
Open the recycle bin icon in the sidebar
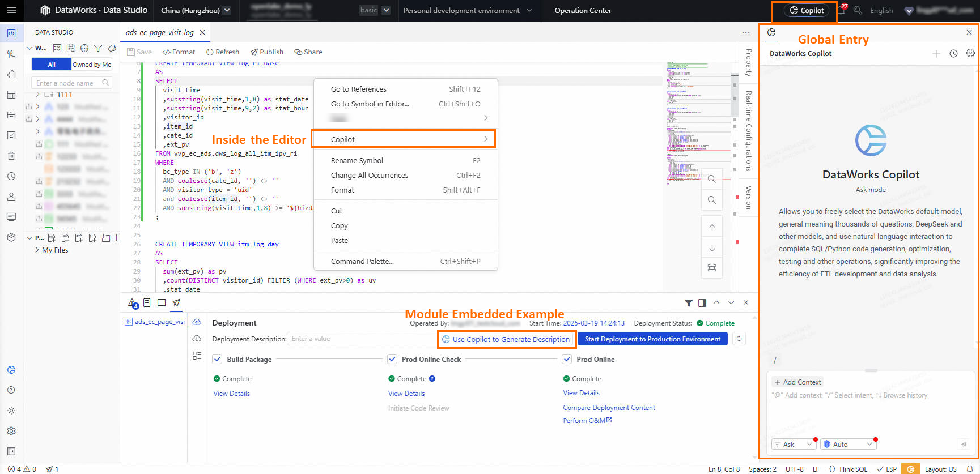11,156
